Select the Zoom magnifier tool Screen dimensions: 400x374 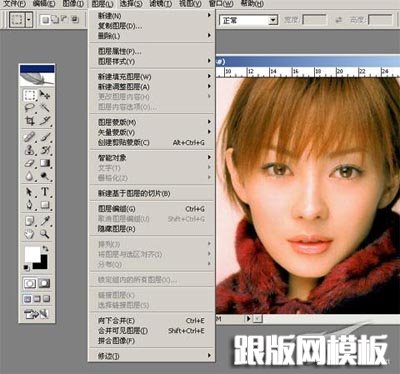point(45,234)
